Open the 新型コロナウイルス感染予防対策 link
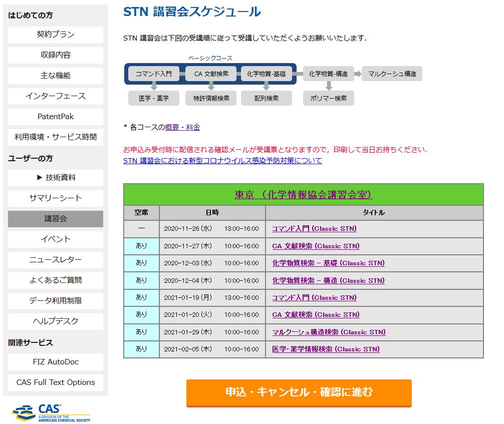504x424 pixels. click(222, 161)
